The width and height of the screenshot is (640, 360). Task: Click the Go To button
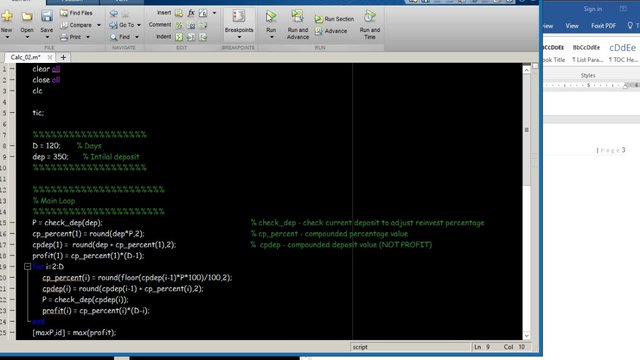122,25
